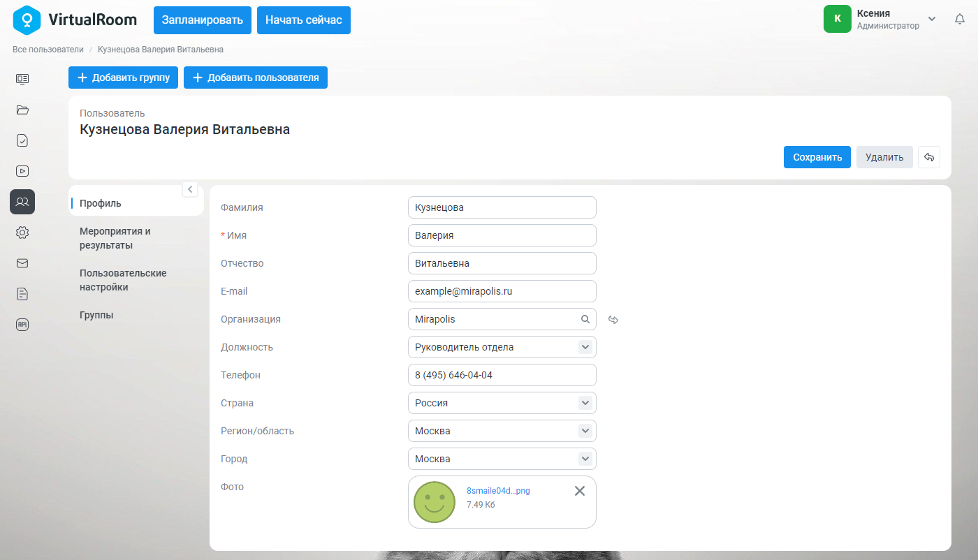Viewport: 978px width, 560px height.
Task: Click the smiley photo thumbnail
Action: coord(435,502)
